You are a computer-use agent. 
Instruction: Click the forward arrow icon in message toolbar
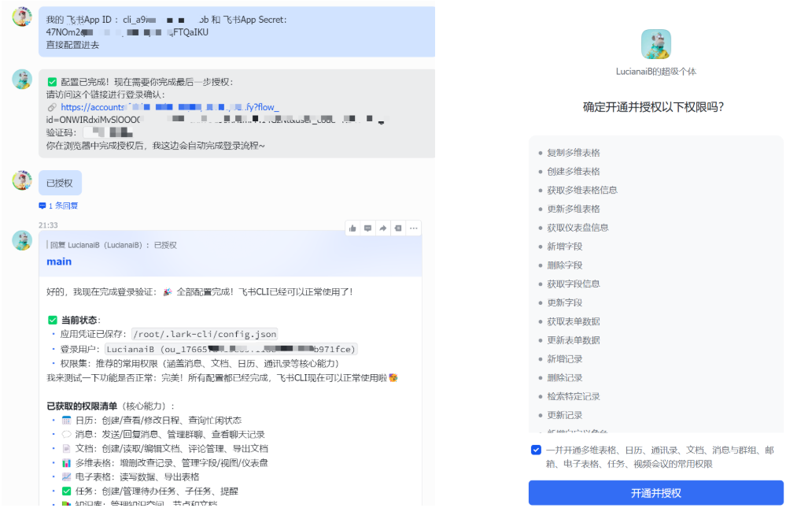382,228
